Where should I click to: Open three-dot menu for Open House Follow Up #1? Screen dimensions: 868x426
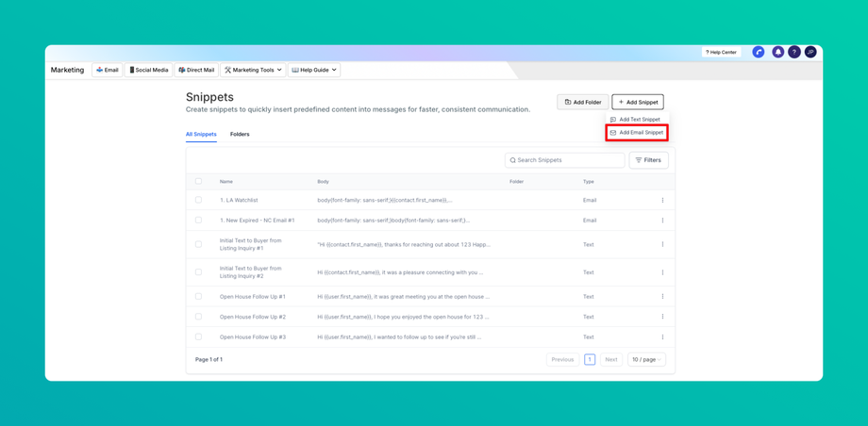point(662,297)
